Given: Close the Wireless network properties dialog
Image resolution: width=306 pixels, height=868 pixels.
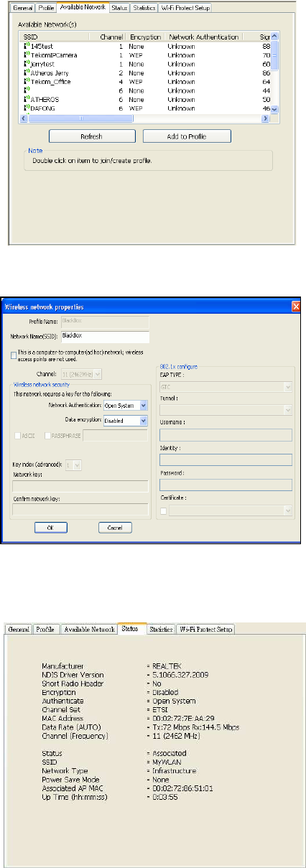Looking at the screenshot, I should click(x=296, y=306).
